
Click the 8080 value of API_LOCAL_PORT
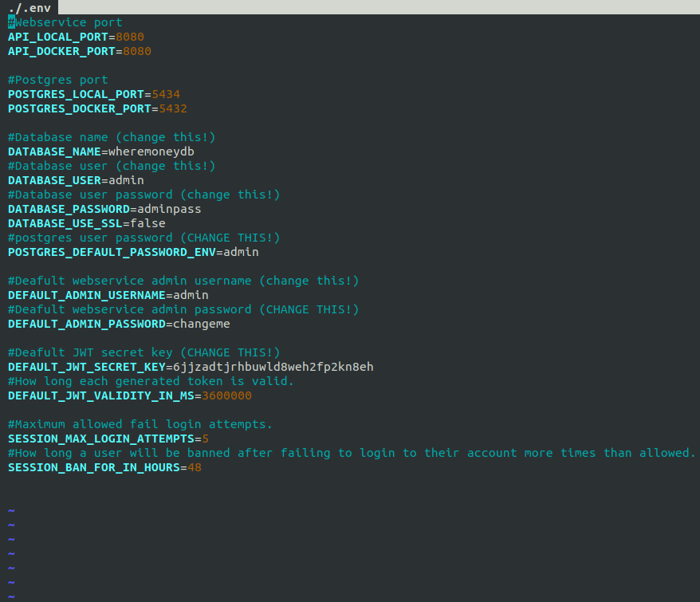[130, 37]
